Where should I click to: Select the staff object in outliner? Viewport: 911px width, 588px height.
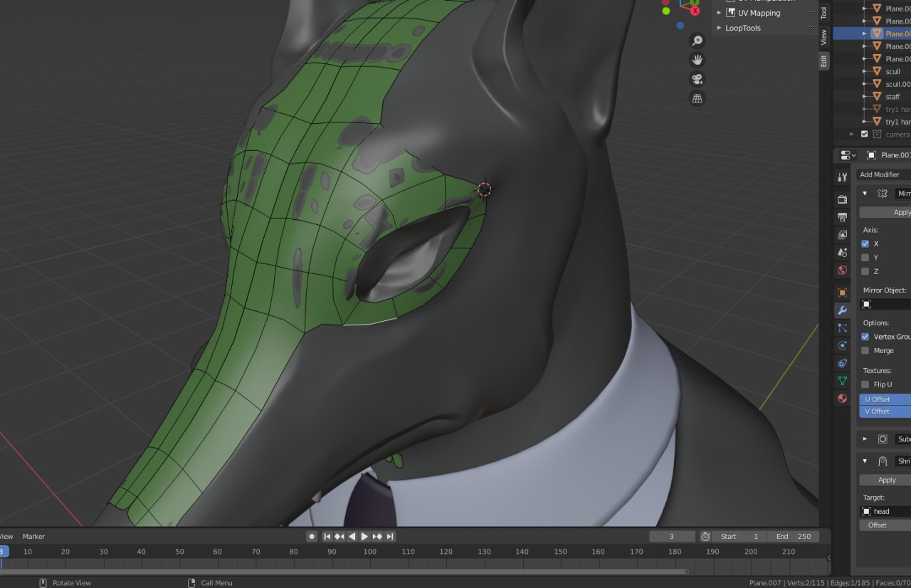(892, 96)
